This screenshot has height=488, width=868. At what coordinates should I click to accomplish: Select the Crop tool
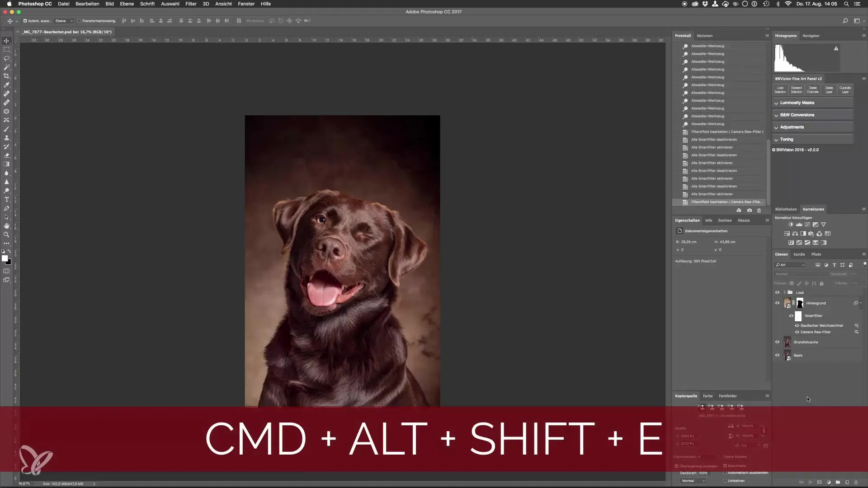(6, 76)
